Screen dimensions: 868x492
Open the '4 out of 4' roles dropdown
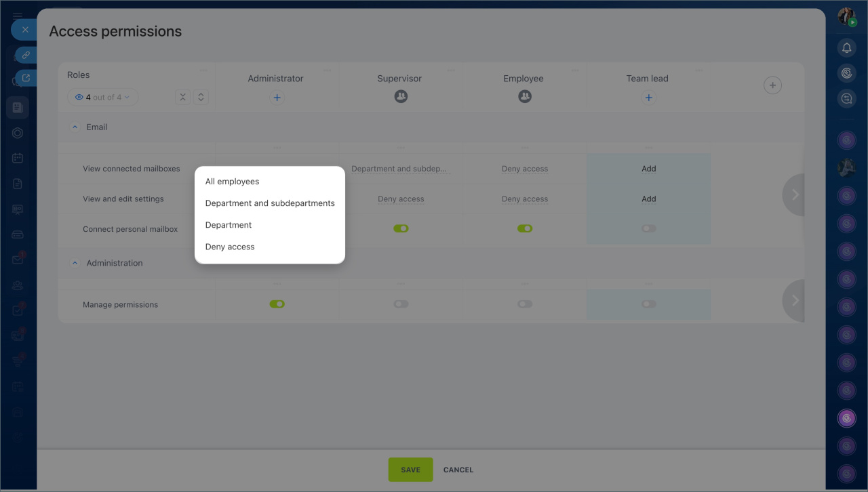[102, 98]
